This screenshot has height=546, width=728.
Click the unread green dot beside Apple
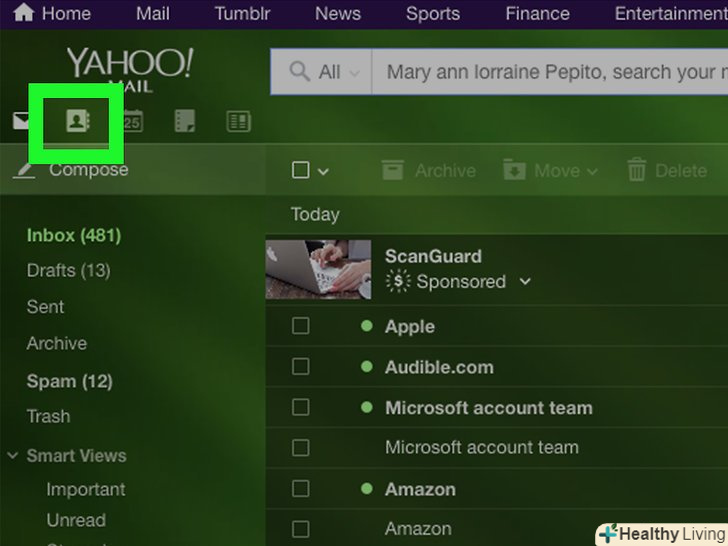pos(367,326)
